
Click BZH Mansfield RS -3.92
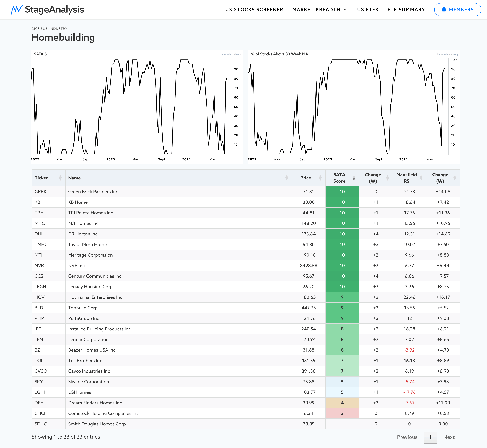(x=409, y=350)
